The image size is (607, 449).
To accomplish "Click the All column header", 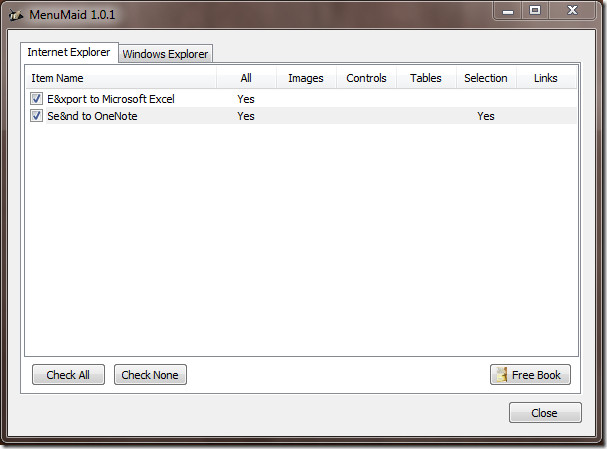I will click(246, 78).
